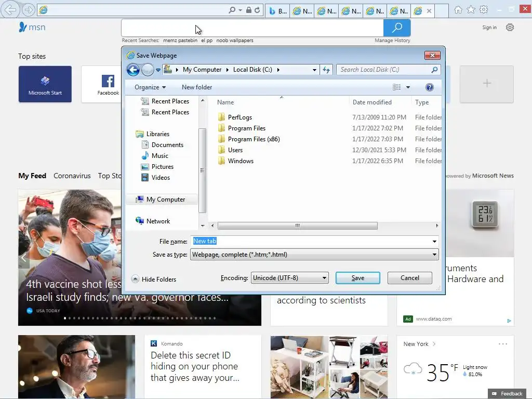Click the browser Forward button

coord(29,10)
